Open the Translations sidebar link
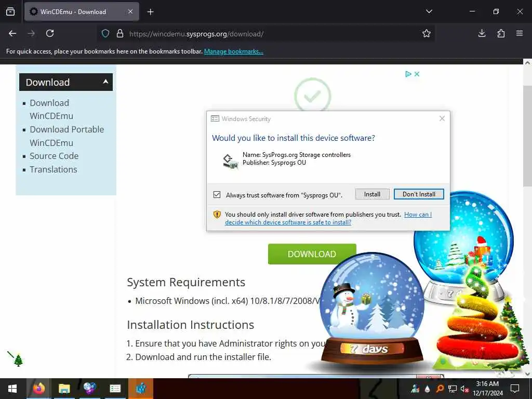Image resolution: width=532 pixels, height=399 pixels. coord(54,169)
